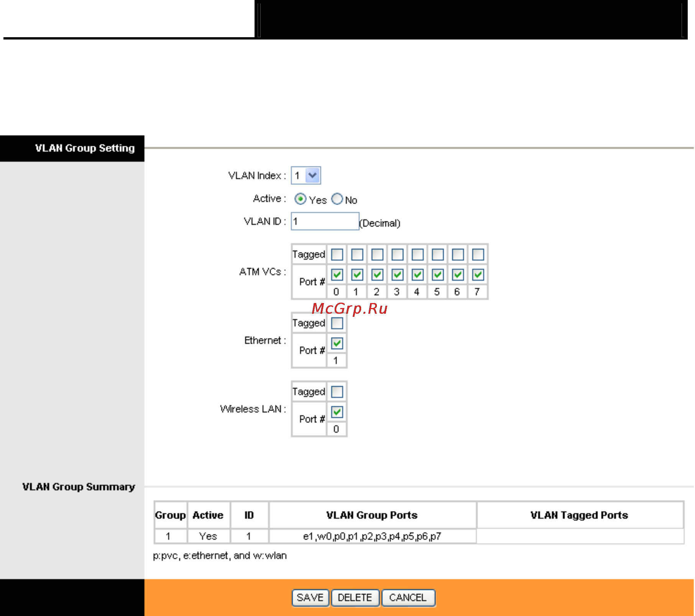The width and height of the screenshot is (695, 616).
Task: Click the 'Ethernet :' label
Action: pyautogui.click(x=265, y=340)
